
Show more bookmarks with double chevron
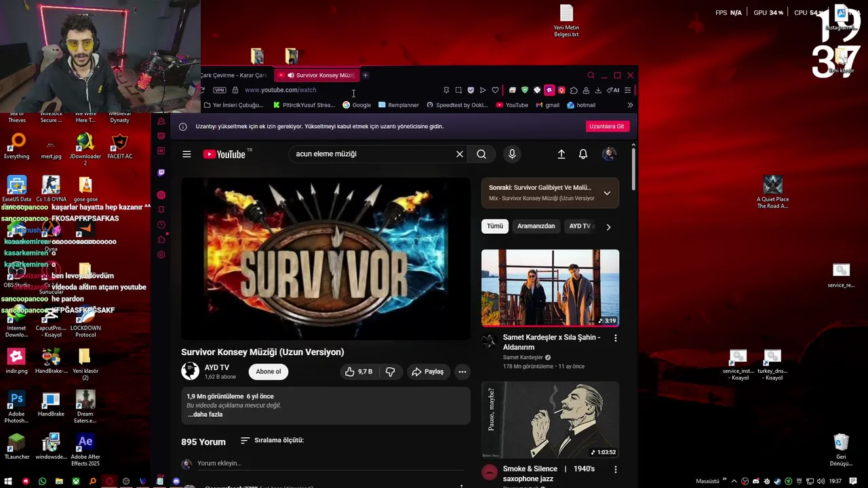click(x=630, y=105)
